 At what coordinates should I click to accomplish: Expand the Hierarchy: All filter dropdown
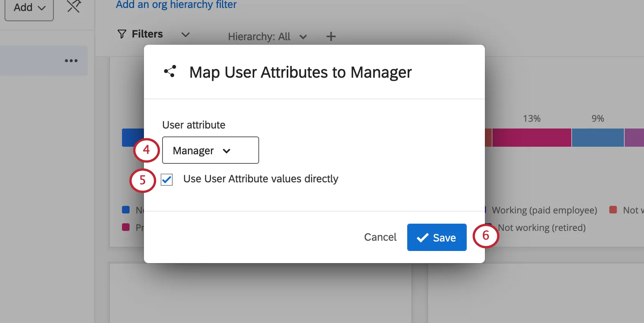point(267,37)
